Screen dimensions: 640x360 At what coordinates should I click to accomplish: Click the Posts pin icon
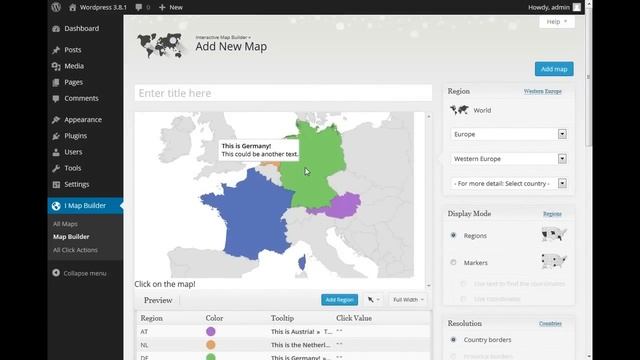pyautogui.click(x=56, y=50)
